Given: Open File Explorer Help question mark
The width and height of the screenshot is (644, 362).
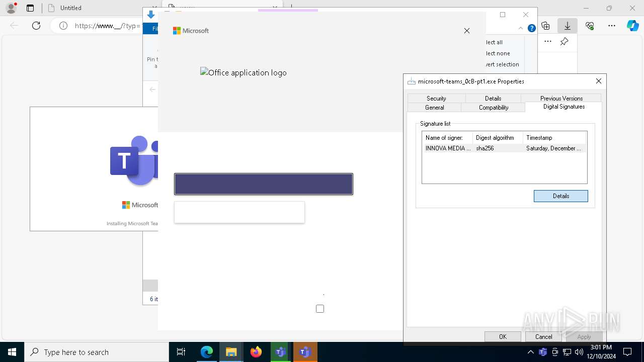Looking at the screenshot, I should (x=531, y=28).
